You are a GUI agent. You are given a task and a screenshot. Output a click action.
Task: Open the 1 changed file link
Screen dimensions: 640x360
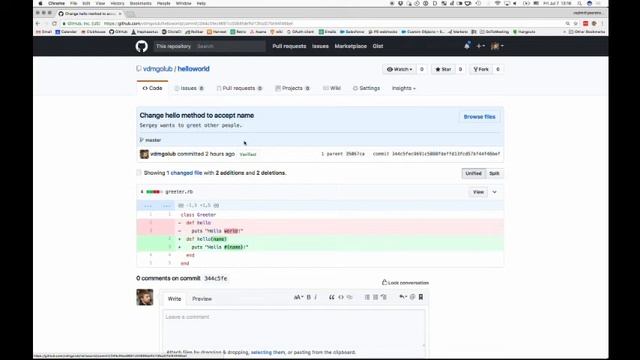point(184,173)
